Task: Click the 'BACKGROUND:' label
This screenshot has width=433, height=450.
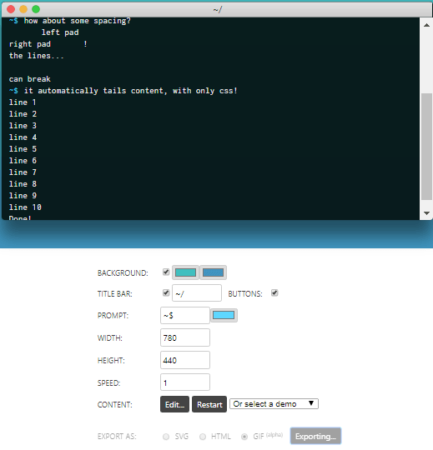Action: [x=123, y=273]
